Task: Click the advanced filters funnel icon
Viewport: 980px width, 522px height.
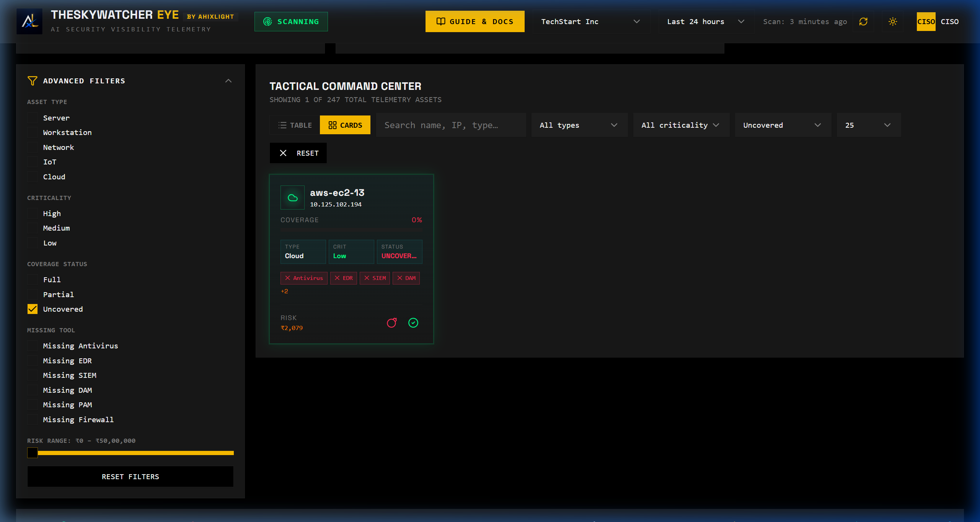Action: (33, 81)
